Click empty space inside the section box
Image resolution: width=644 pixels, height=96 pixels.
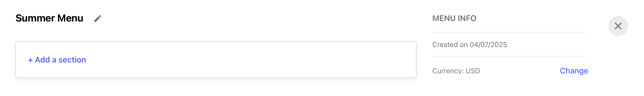[250, 59]
